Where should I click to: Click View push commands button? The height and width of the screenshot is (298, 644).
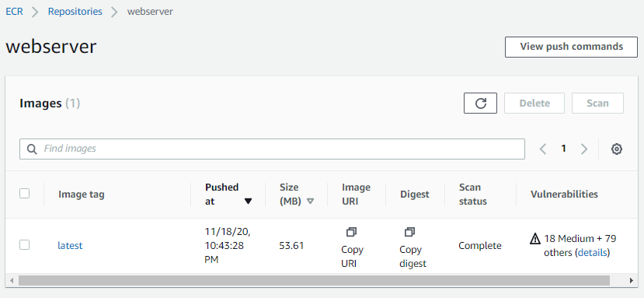(x=571, y=47)
